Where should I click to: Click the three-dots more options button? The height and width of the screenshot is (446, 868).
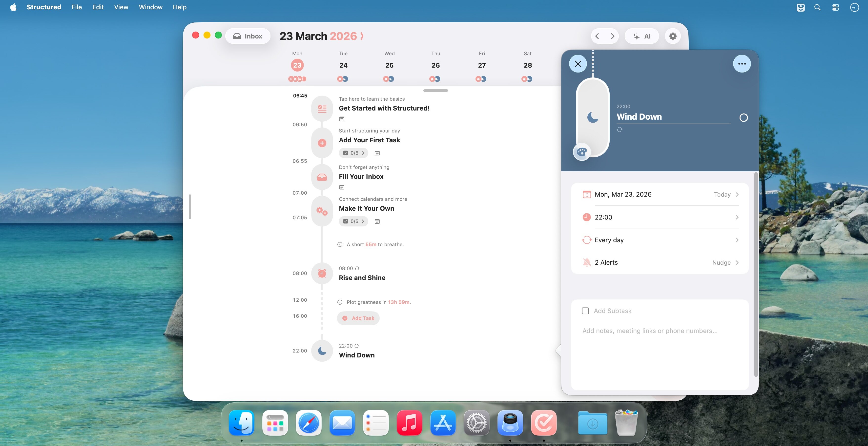(742, 64)
